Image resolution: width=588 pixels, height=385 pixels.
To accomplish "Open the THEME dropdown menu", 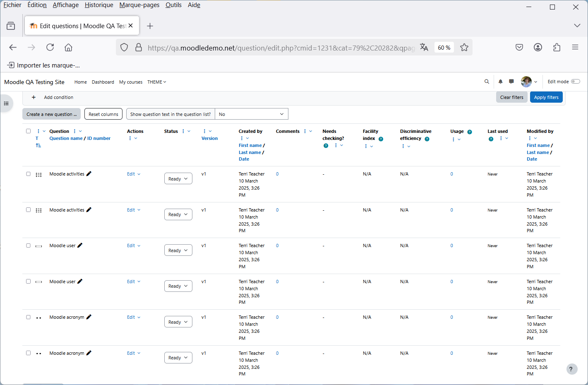I will 157,82.
